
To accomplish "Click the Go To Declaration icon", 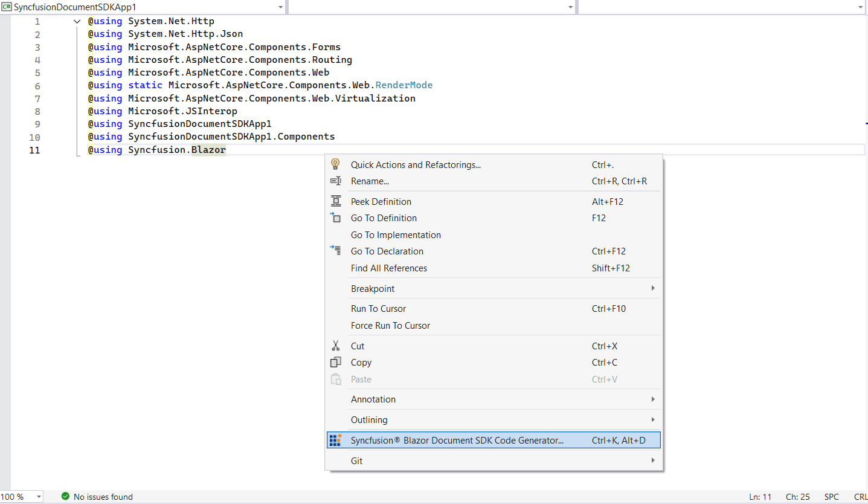I will [336, 251].
